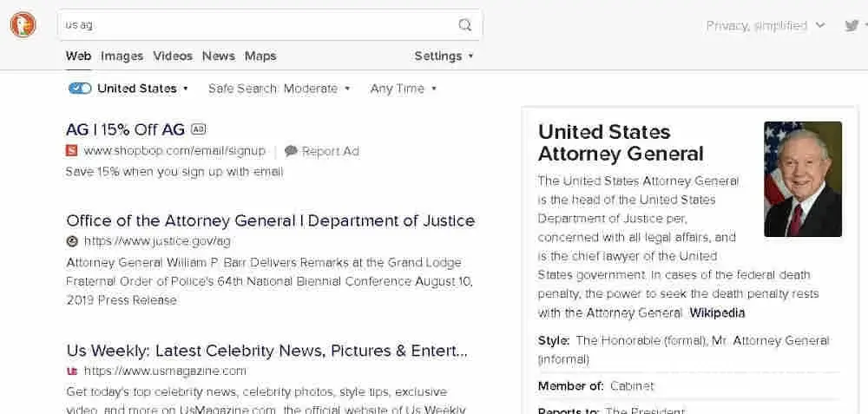Open the 'AG | 15% Off AG' ad result
868x414 pixels.
coord(125,129)
